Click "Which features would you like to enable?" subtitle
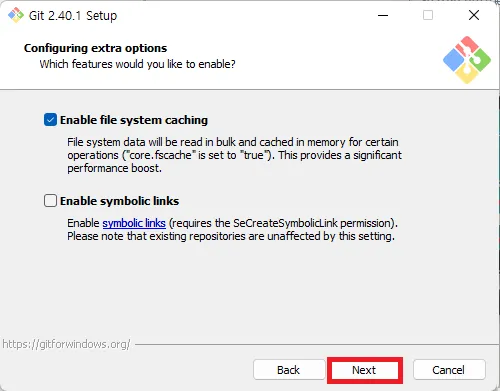Image resolution: width=500 pixels, height=391 pixels. [137, 64]
